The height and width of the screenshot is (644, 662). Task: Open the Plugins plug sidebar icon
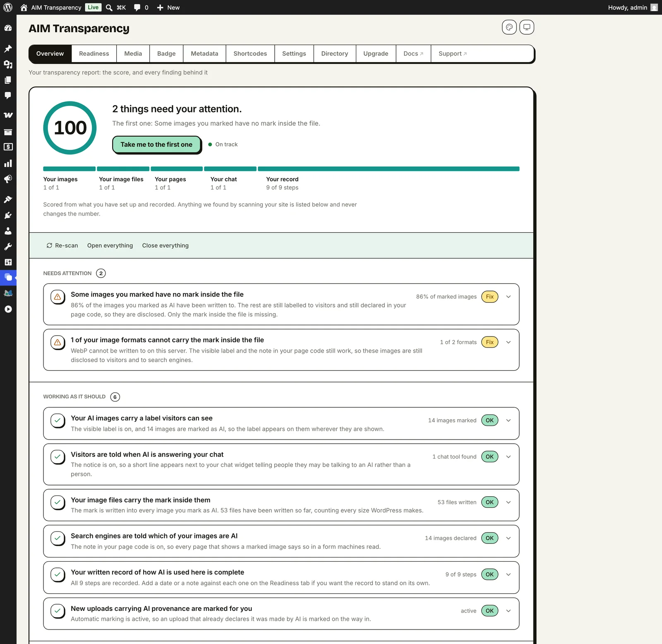click(x=8, y=215)
